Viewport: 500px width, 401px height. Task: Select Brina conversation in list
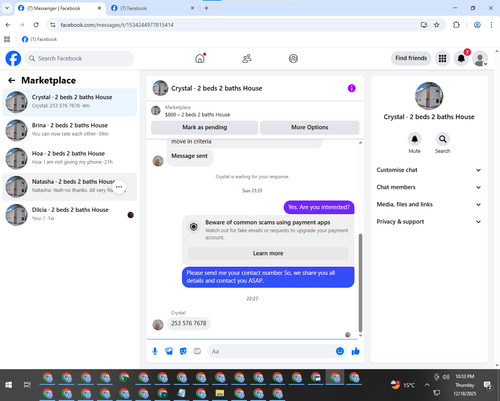point(70,130)
